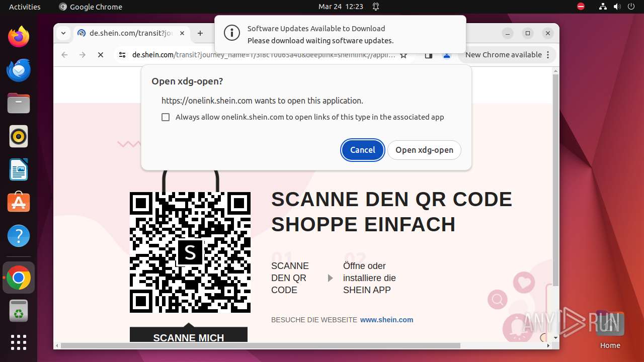Screen dimensions: 644x362
Task: Expand the tab search dropdown
Action: (x=63, y=33)
